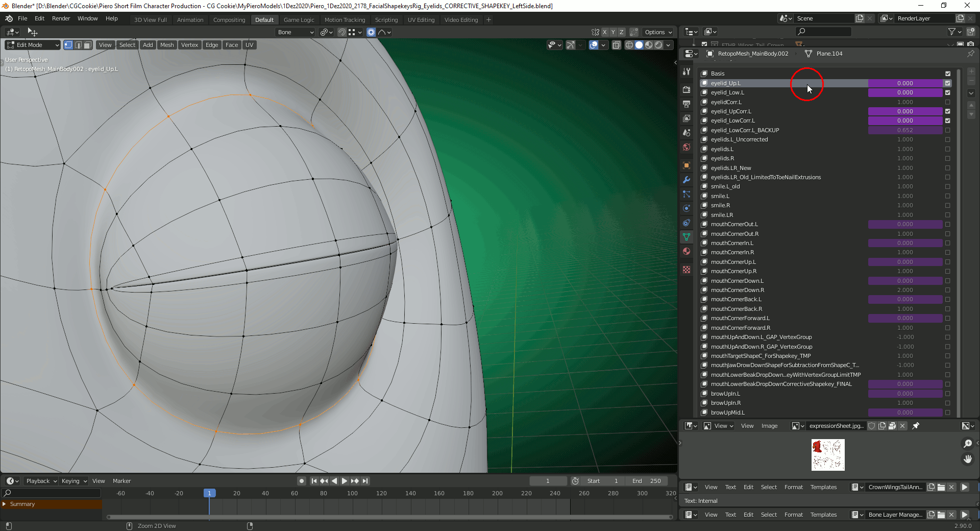Open the Vertex menu in the viewport

click(x=189, y=45)
